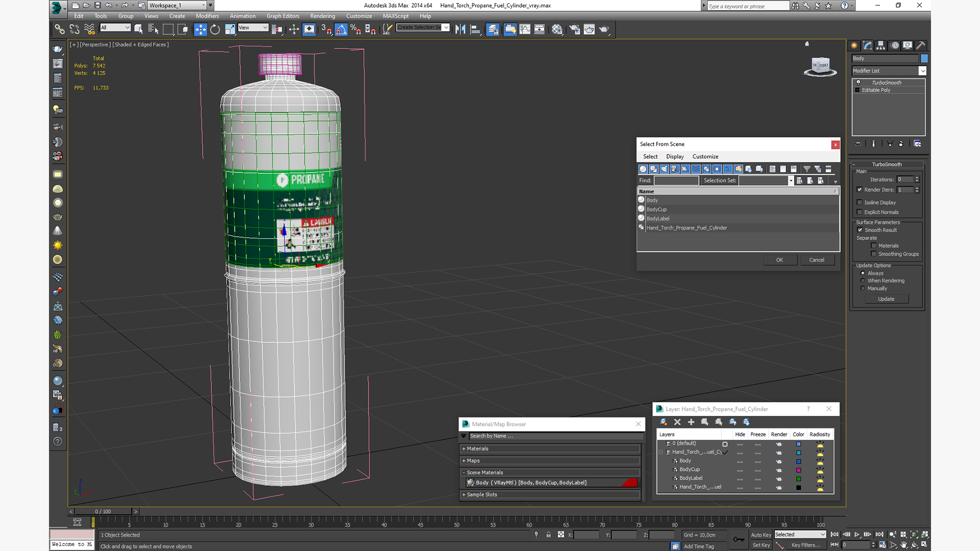Image resolution: width=980 pixels, height=551 pixels.
Task: Click Pin Stack icon under modifier list
Action: (x=857, y=144)
